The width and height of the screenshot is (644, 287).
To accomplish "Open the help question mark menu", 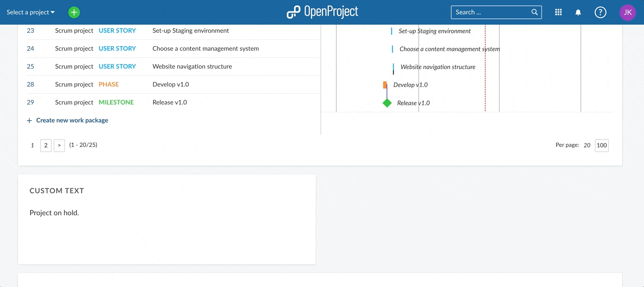I will pyautogui.click(x=600, y=13).
